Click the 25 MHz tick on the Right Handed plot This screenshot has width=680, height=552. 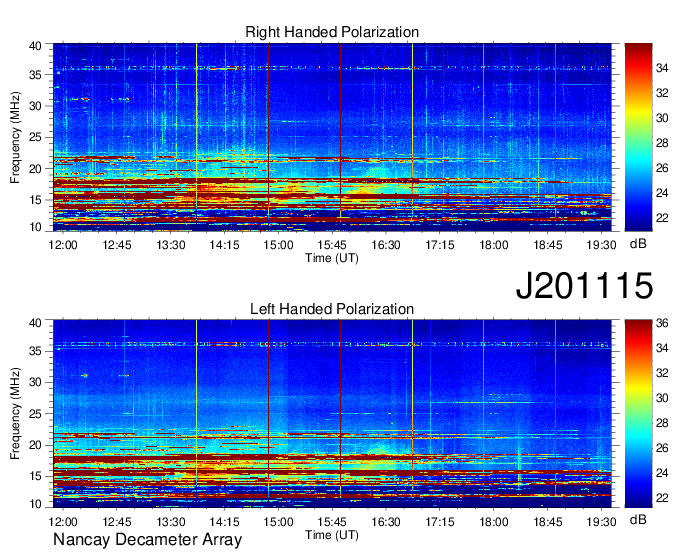tap(36, 137)
